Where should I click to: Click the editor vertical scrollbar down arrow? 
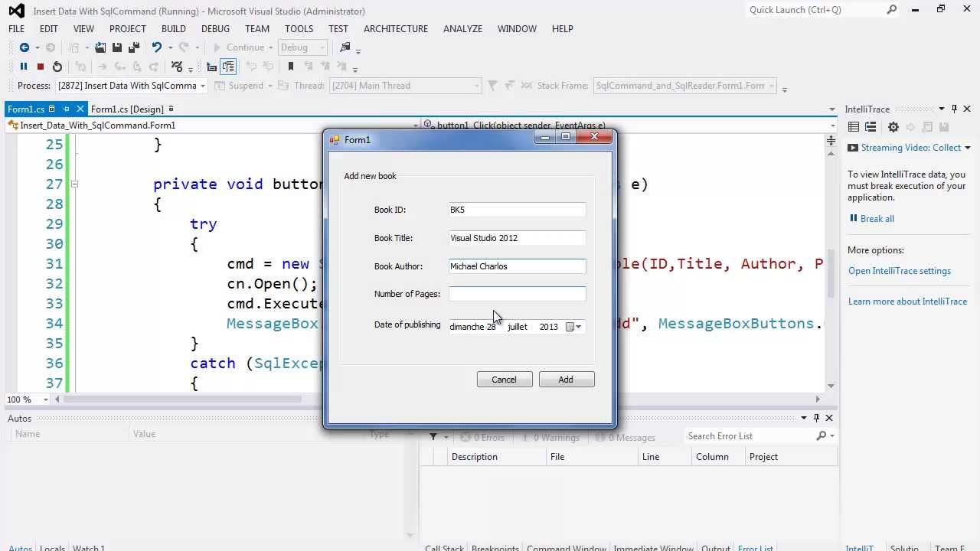[x=831, y=386]
